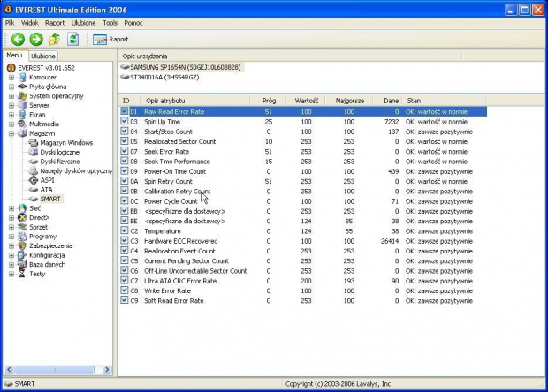Click the Ekran monitor icon
This screenshot has width=548, height=392.
point(22,115)
